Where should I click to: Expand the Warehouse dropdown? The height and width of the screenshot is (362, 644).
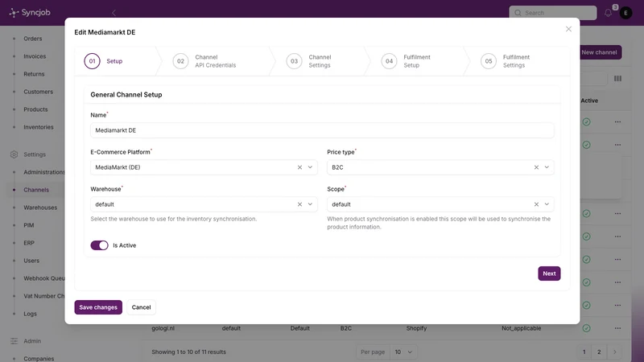coord(310,204)
